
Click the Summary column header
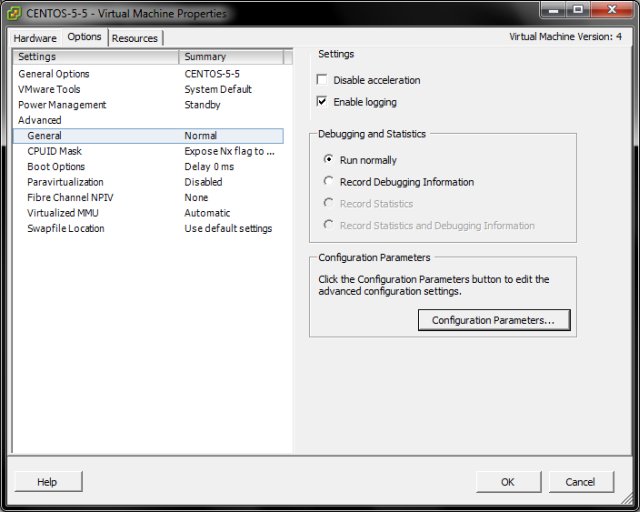(x=230, y=57)
